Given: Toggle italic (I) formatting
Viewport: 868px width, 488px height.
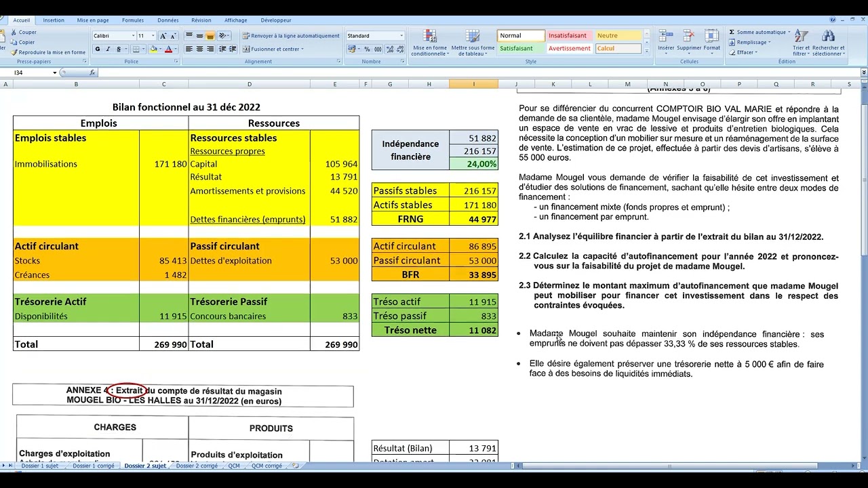Looking at the screenshot, I should click(x=108, y=49).
